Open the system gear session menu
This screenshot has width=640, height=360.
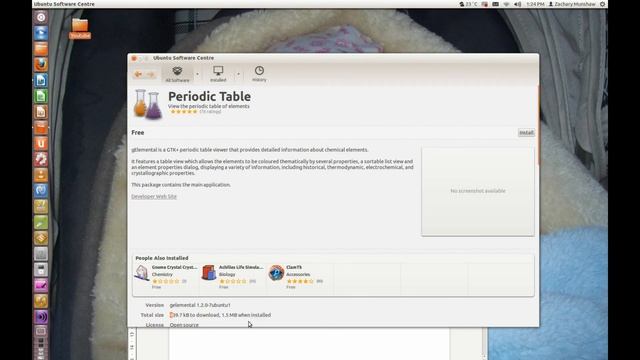(602, 4)
